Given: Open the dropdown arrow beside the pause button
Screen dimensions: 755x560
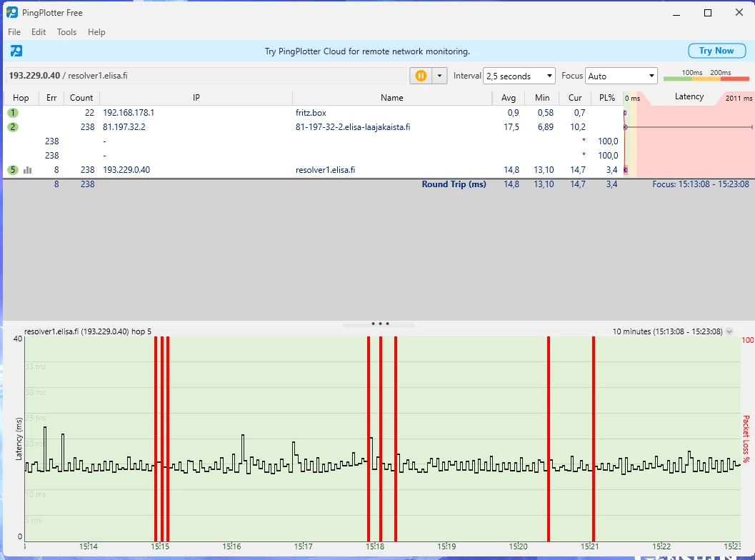Looking at the screenshot, I should pyautogui.click(x=439, y=76).
